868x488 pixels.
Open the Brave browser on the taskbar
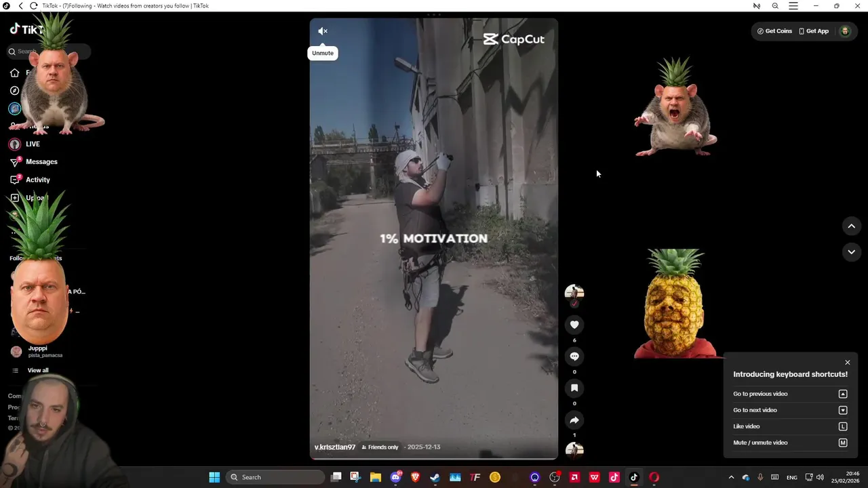(x=415, y=477)
